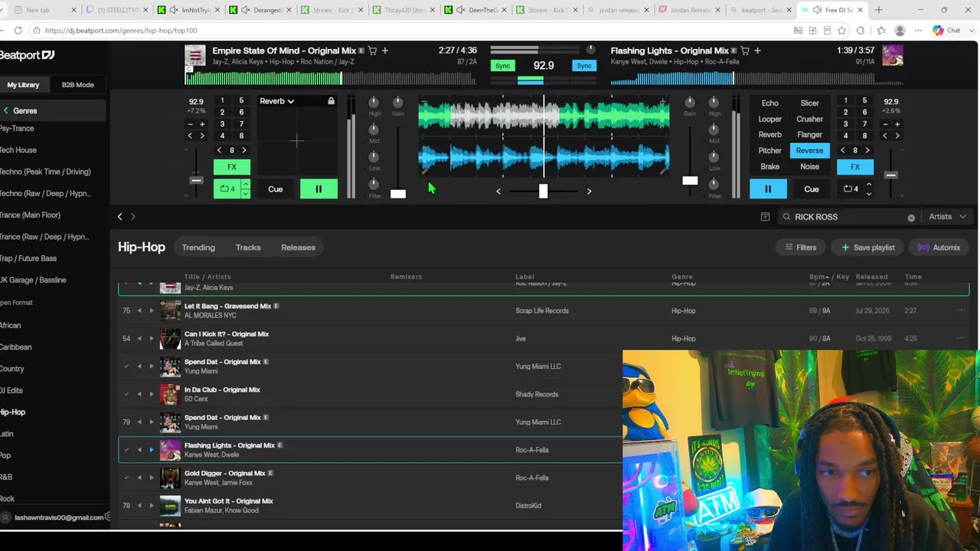Switch to My Library tab
The width and height of the screenshot is (980, 551).
pyautogui.click(x=23, y=85)
